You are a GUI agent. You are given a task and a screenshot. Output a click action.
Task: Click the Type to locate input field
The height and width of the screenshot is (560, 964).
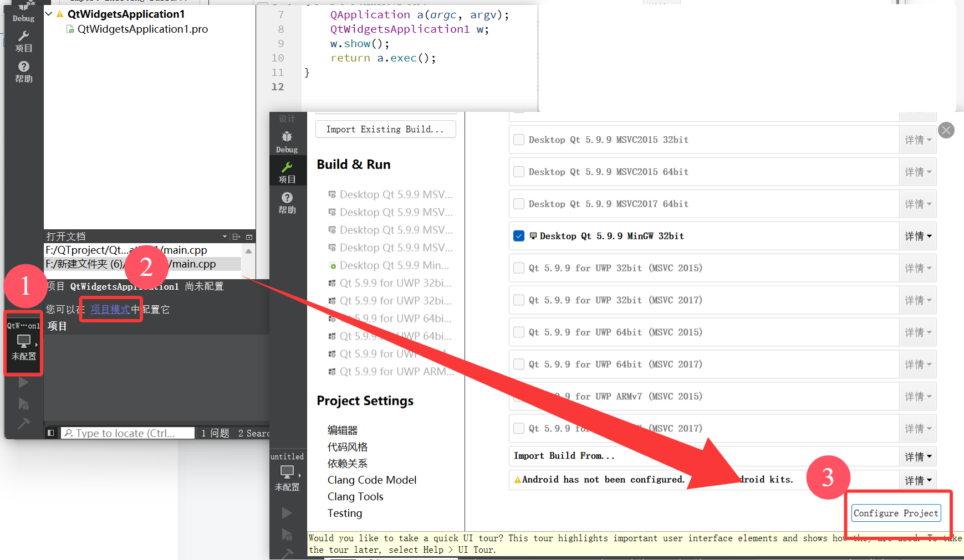(128, 433)
